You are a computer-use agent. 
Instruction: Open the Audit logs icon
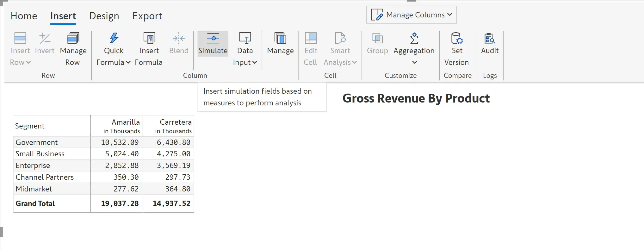click(490, 38)
